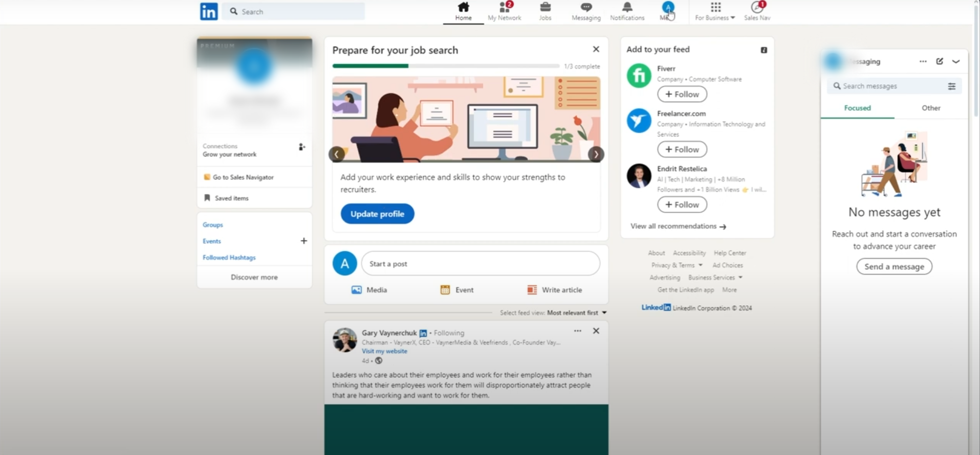The height and width of the screenshot is (455, 980).
Task: Open Gary Vaynerchuk's profile picture
Action: click(345, 340)
